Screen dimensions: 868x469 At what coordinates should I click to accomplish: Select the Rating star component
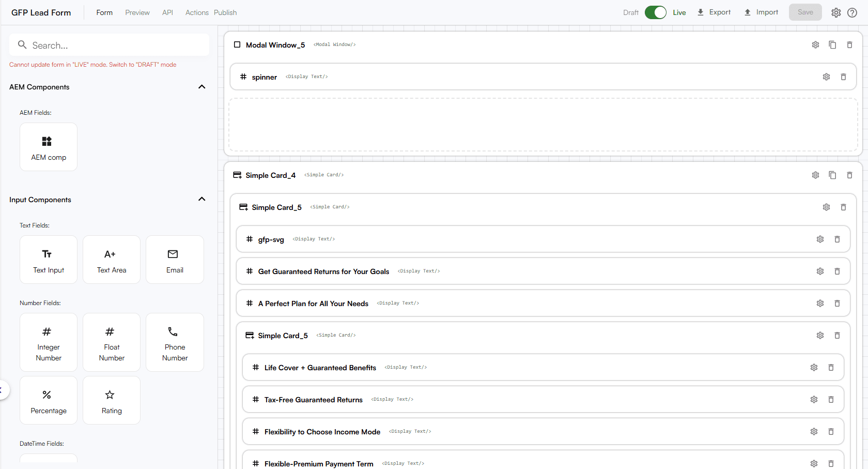point(112,400)
